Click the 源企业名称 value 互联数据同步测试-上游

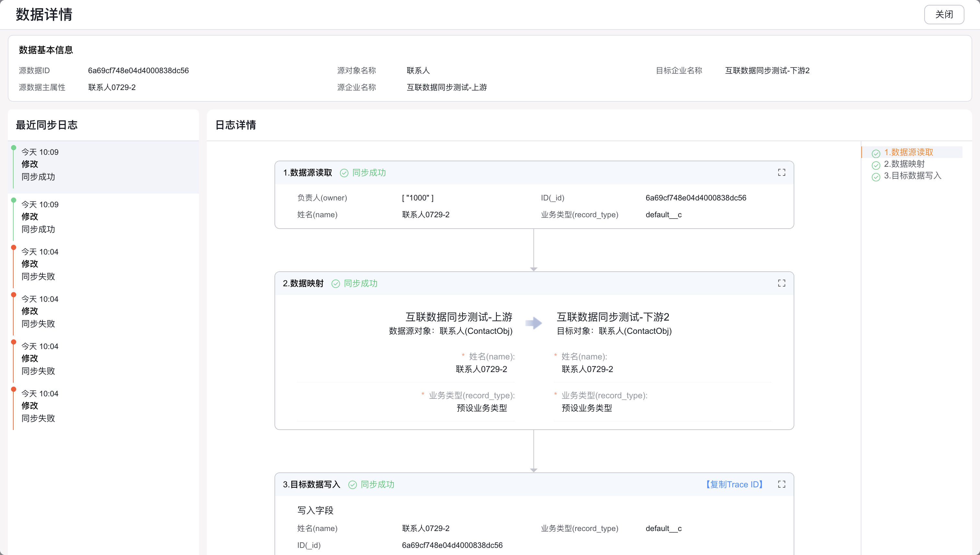tap(447, 87)
